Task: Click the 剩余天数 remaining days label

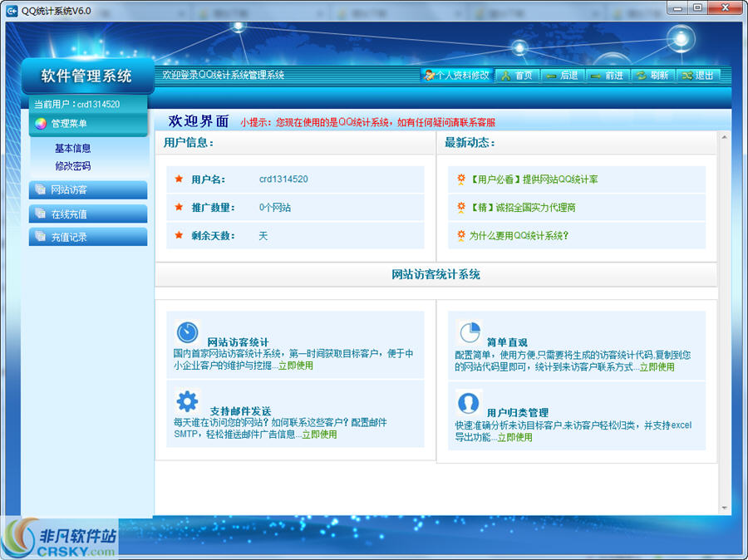Action: [x=213, y=236]
